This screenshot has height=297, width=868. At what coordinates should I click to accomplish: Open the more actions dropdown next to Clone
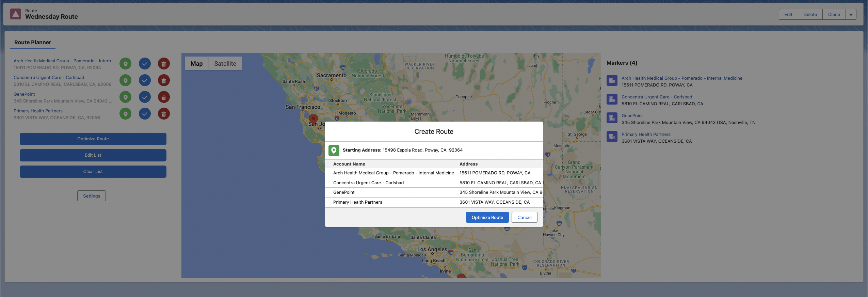(x=851, y=14)
